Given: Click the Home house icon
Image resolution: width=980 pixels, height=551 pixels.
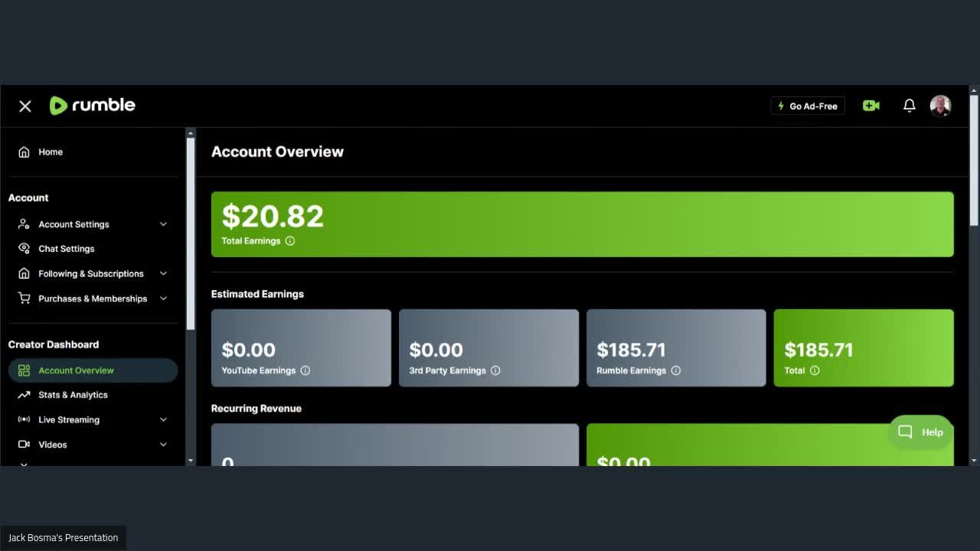Looking at the screenshot, I should tap(24, 152).
